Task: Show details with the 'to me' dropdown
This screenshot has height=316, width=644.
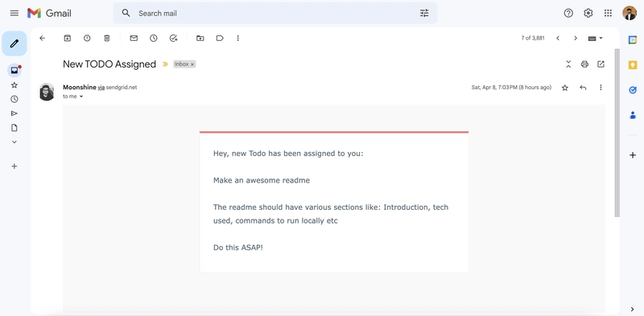Action: click(81, 96)
